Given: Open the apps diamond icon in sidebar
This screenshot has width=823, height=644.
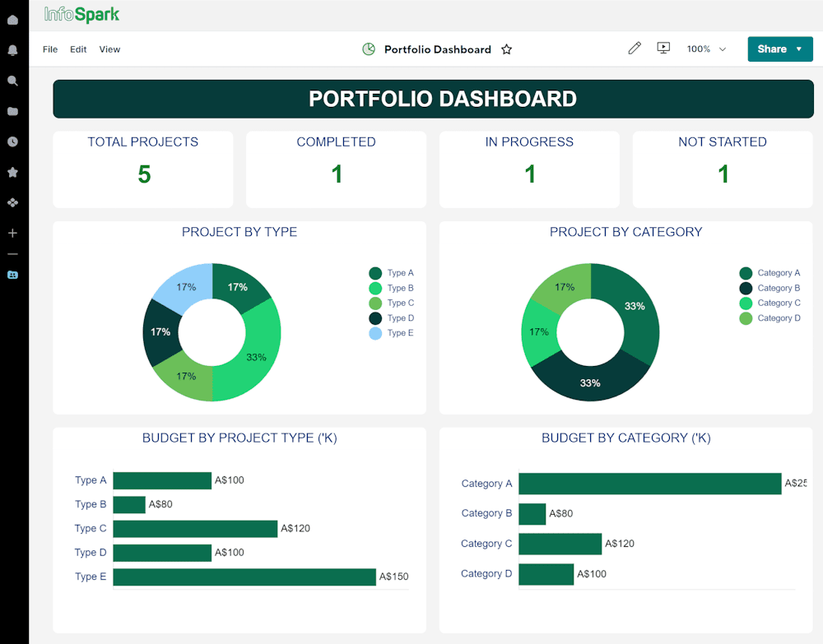Looking at the screenshot, I should click(x=12, y=202).
